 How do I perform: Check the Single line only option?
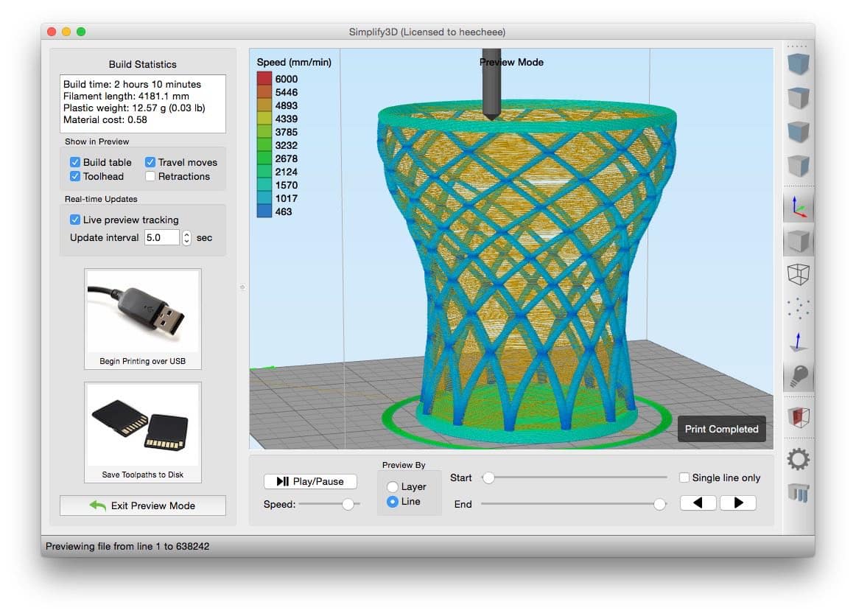[684, 477]
